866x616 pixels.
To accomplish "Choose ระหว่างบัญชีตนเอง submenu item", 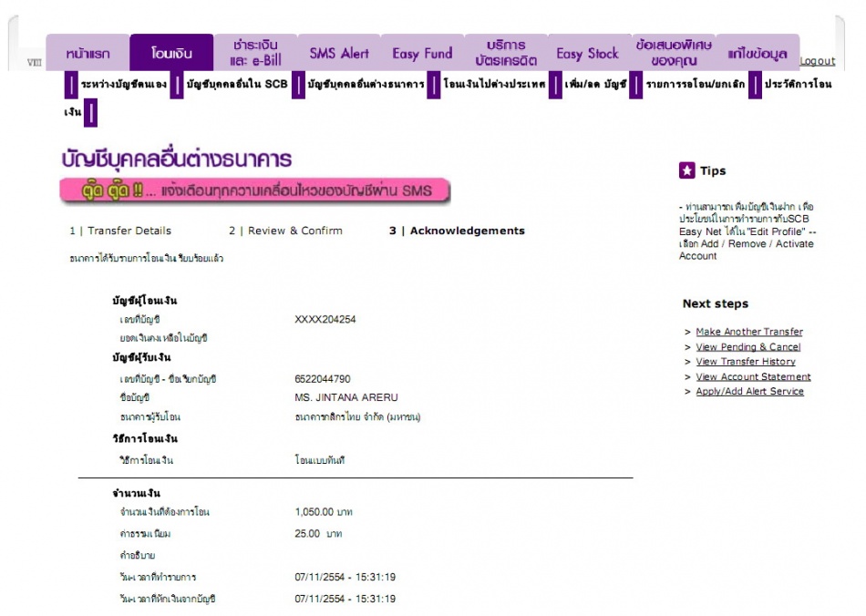I will (x=123, y=84).
